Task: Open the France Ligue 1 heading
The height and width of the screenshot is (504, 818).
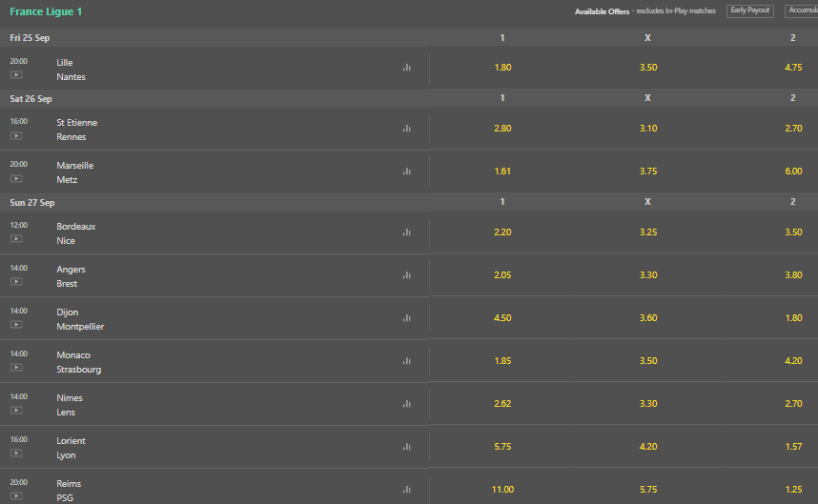Action: click(46, 11)
